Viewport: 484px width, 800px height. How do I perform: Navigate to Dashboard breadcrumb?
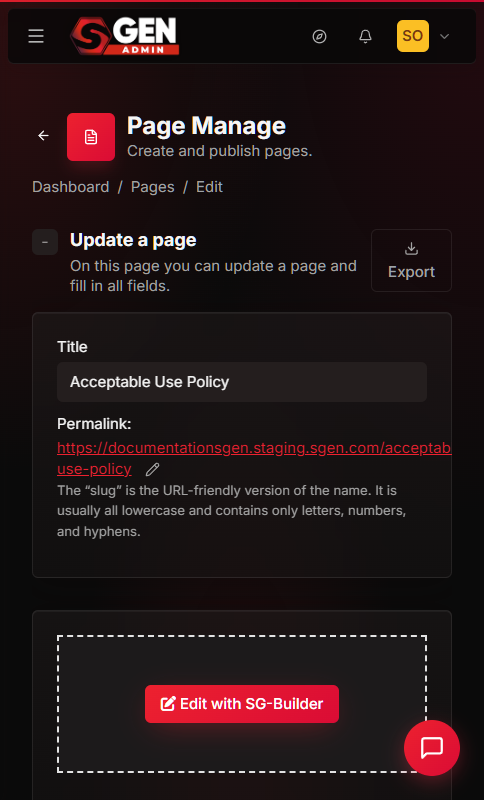[x=70, y=187]
